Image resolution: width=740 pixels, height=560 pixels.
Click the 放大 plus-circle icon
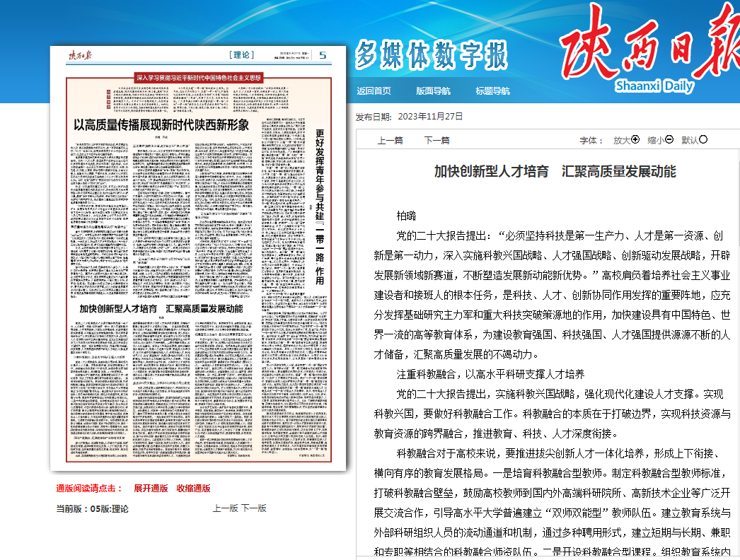coord(635,140)
